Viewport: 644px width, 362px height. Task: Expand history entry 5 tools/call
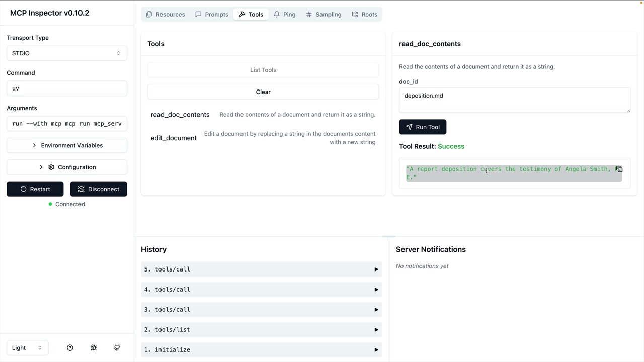pos(261,269)
